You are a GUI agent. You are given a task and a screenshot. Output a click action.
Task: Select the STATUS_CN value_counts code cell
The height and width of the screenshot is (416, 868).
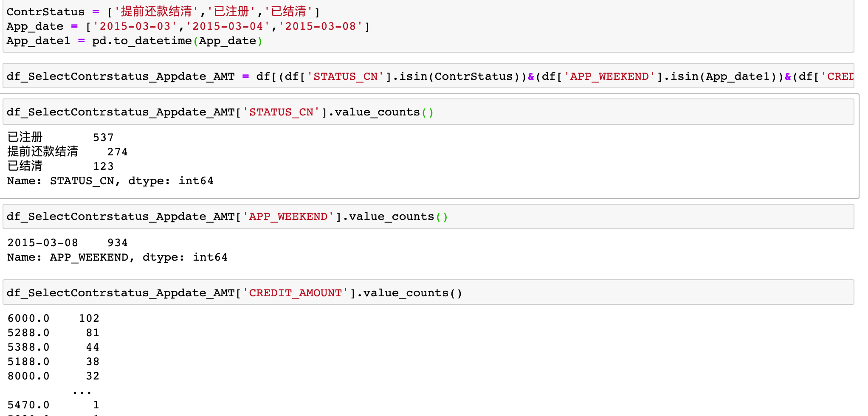(x=428, y=112)
